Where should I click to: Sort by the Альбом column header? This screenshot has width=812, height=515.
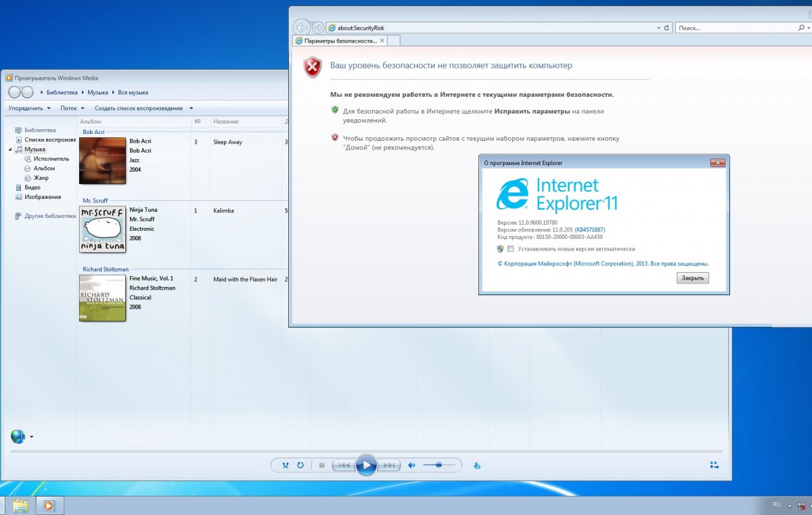[x=135, y=122]
